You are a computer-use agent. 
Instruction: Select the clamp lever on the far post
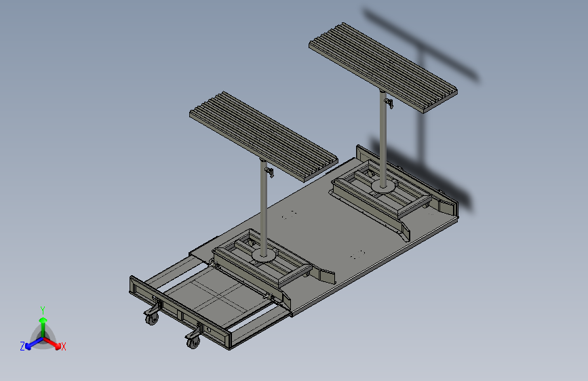click(x=389, y=104)
